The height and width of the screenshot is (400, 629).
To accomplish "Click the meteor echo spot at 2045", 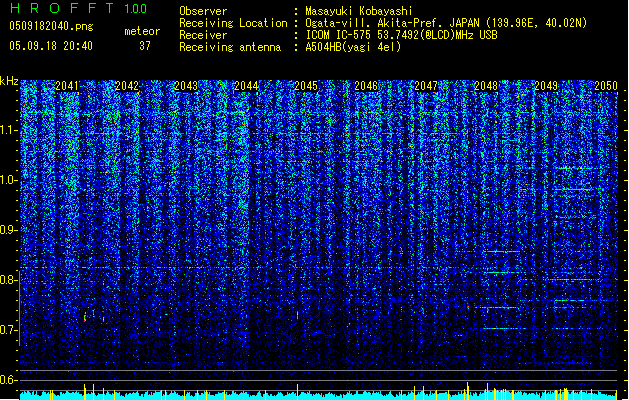I will click(x=297, y=315).
